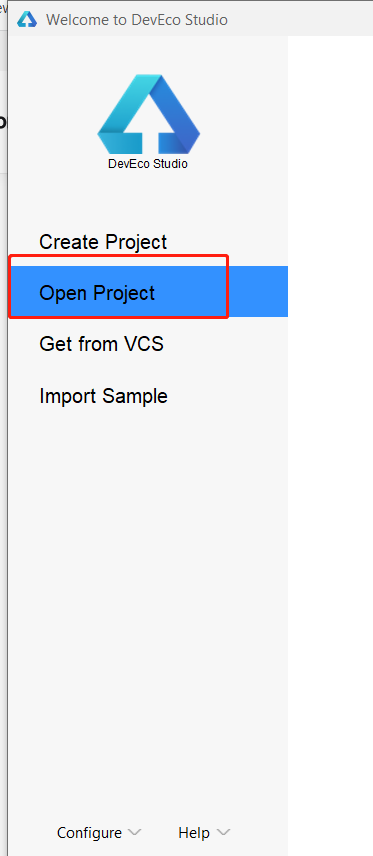
Task: Click the DevEco Studio caption under logo
Action: tap(148, 164)
